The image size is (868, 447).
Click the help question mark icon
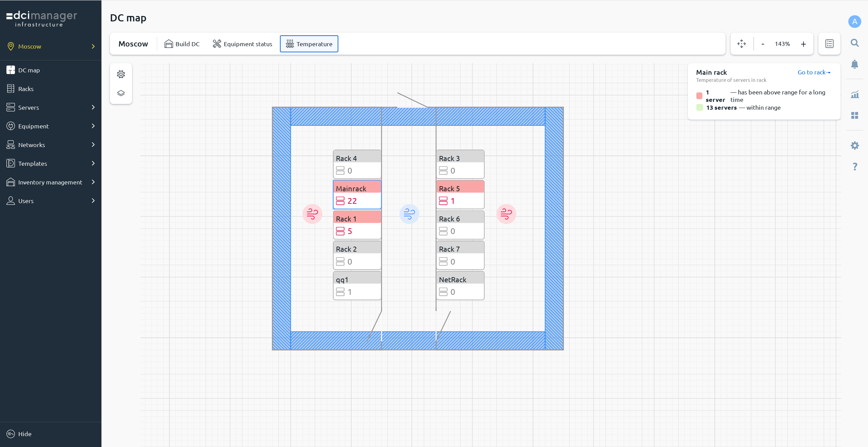[854, 166]
